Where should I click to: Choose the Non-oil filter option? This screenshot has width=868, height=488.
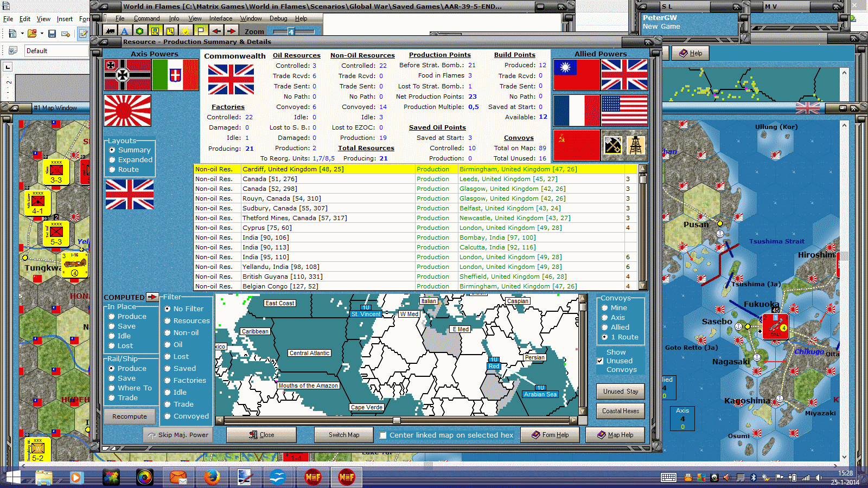168,332
